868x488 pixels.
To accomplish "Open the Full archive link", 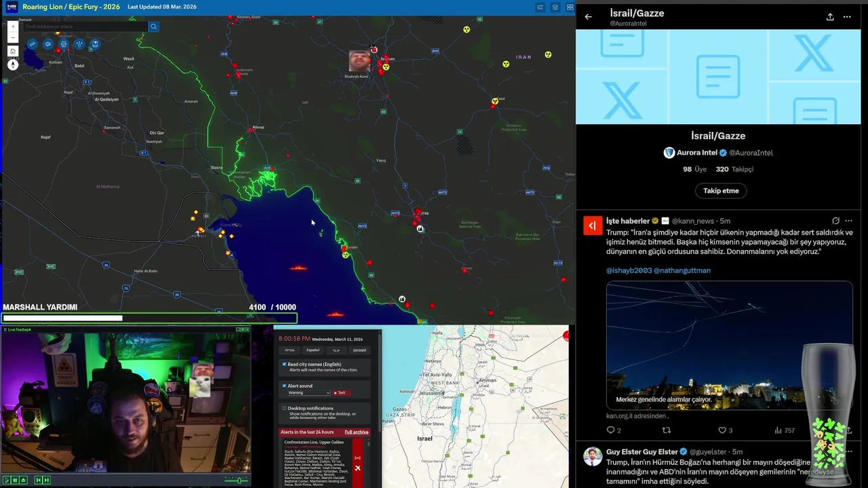I will tap(357, 432).
